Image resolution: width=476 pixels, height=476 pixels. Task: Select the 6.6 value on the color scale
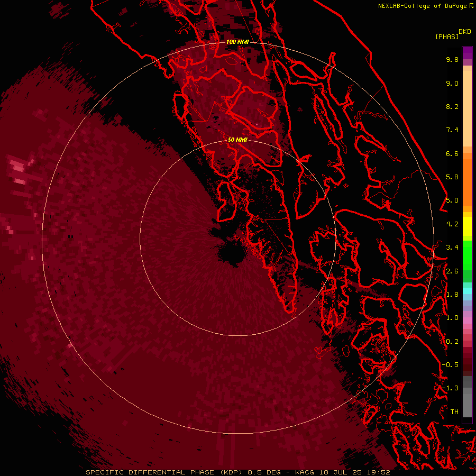452,153
